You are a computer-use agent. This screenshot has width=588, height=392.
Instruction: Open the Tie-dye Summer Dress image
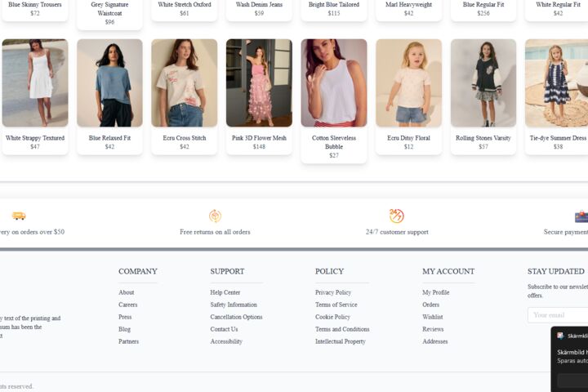556,83
